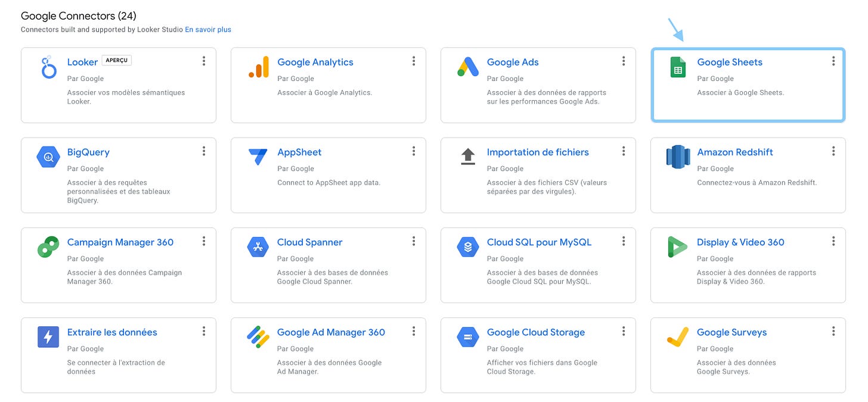Click 'Associer à des fichiers CSV' description text
Viewport: 868px width, 402px height.
pyautogui.click(x=547, y=187)
